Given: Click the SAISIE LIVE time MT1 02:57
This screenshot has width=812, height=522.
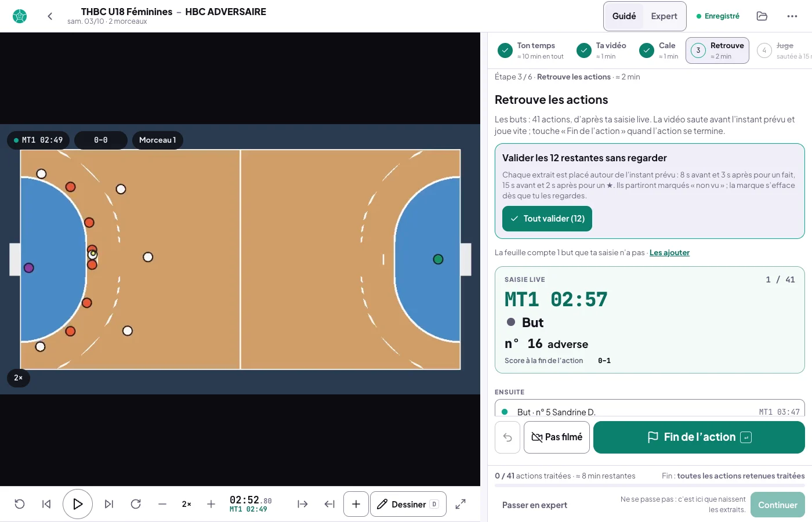Looking at the screenshot, I should [x=556, y=300].
